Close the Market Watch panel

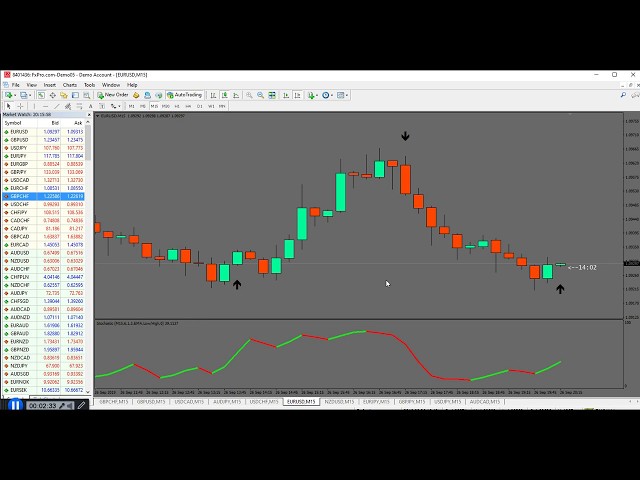pos(87,114)
